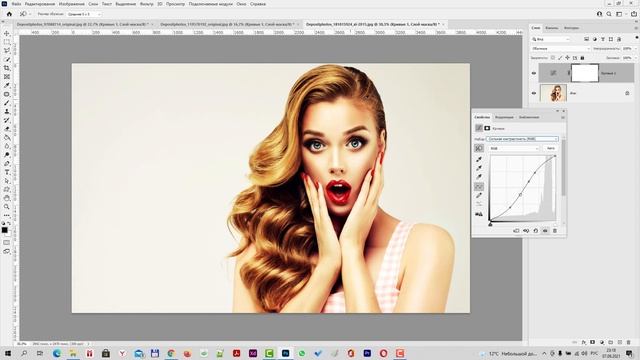Hide the Curves 1 adjustment layer
Screen dimensions: 640x360
(x=533, y=73)
